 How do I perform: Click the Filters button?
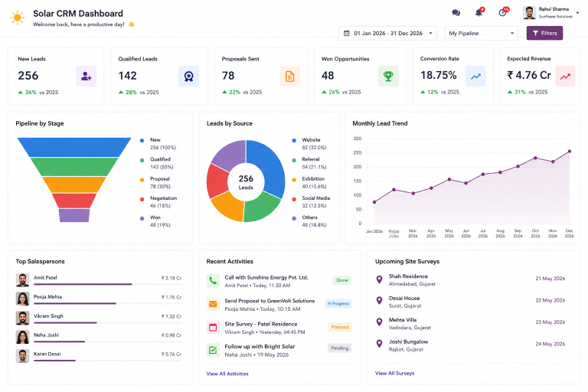(x=544, y=34)
